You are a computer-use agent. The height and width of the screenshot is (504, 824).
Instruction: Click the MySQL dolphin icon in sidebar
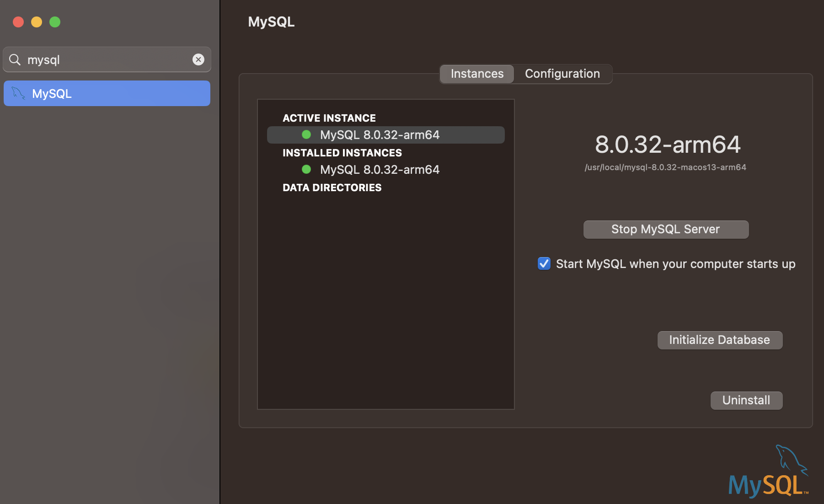[x=17, y=93]
